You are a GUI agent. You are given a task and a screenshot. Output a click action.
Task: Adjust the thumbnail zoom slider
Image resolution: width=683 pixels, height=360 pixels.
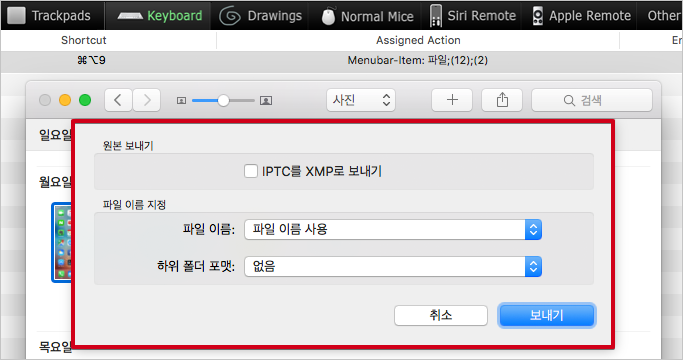(223, 101)
